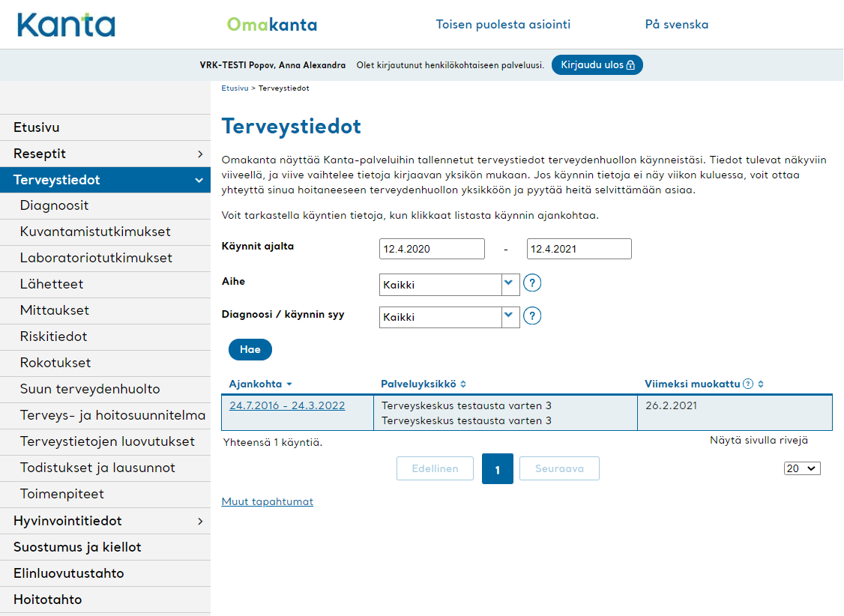Viewport: 844px width, 616px height.
Task: Click the Kirjaudu ulos button
Action: click(x=597, y=65)
